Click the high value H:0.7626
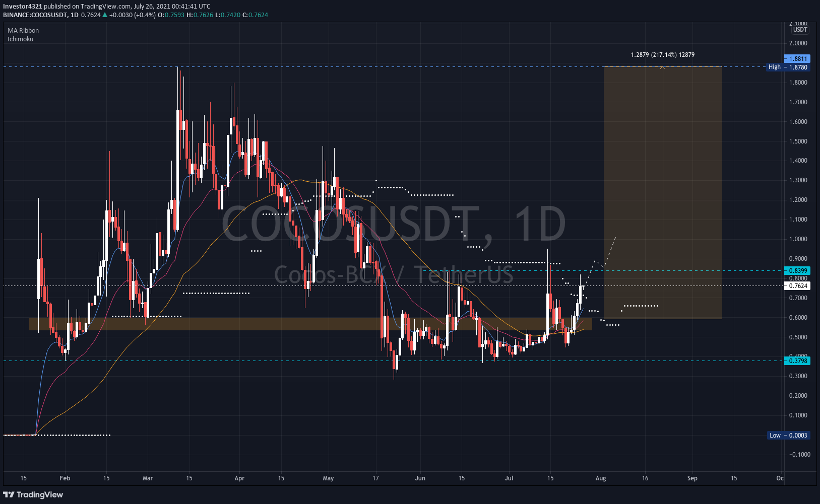The height and width of the screenshot is (504, 820). (x=200, y=15)
